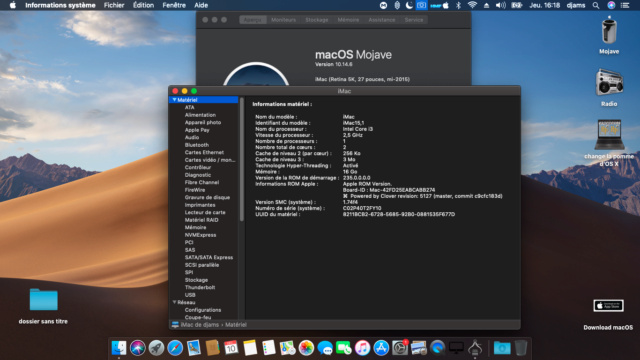Open FaceTime icon in dock
The height and width of the screenshot is (360, 640).
pyautogui.click(x=344, y=348)
